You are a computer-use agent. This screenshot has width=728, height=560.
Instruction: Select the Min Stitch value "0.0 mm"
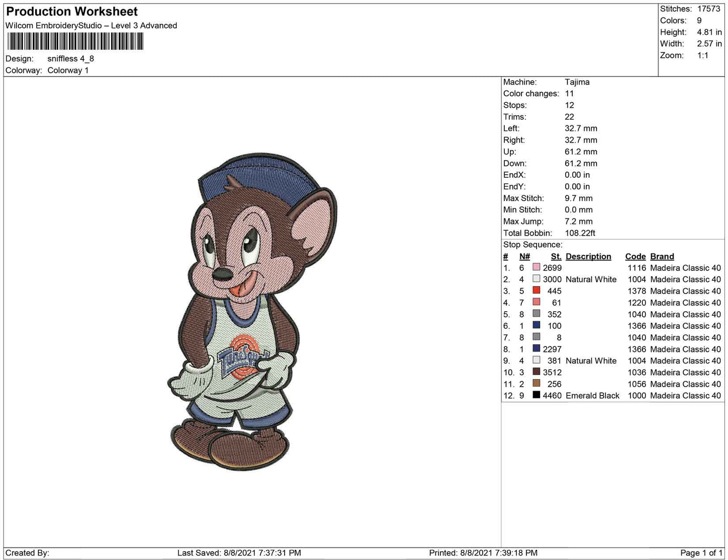[579, 209]
